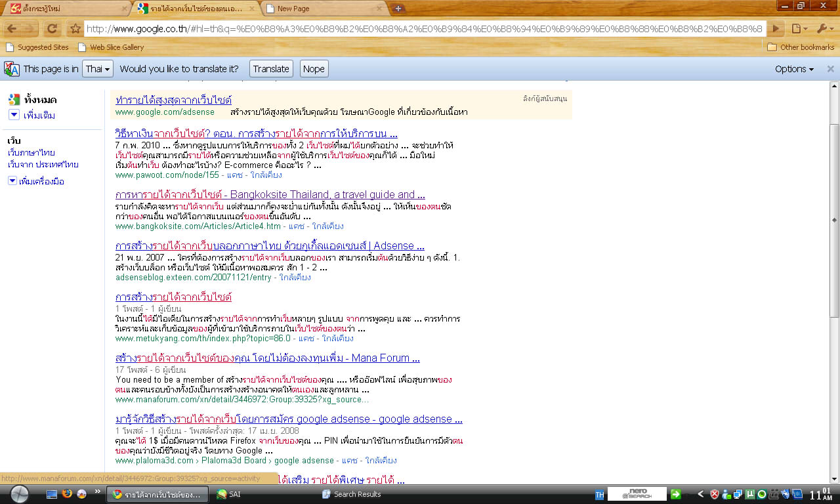The width and height of the screenshot is (840, 504).
Task: Click the TH language indicator
Action: pyautogui.click(x=599, y=495)
